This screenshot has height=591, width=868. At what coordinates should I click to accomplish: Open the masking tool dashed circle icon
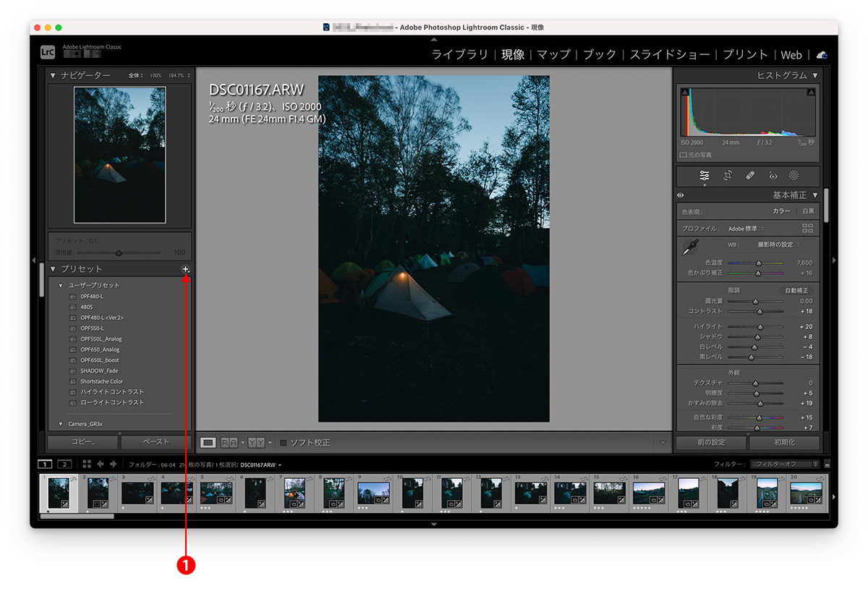pos(793,175)
